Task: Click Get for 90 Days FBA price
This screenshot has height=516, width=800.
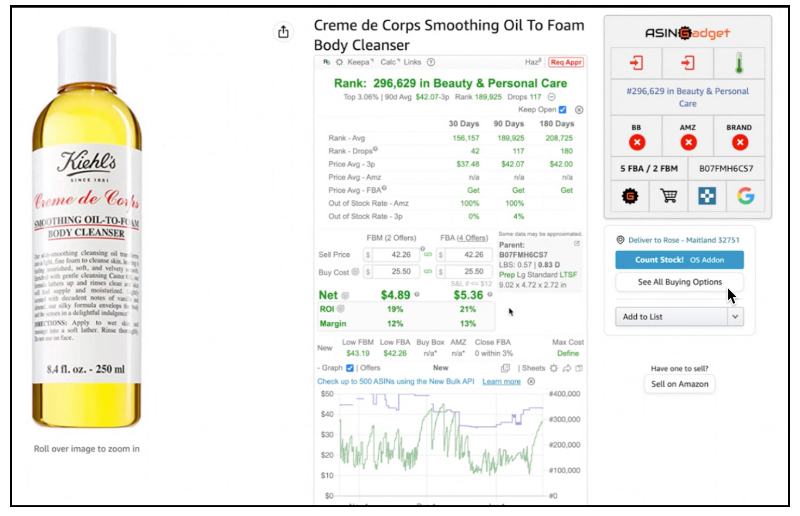Action: (x=518, y=190)
